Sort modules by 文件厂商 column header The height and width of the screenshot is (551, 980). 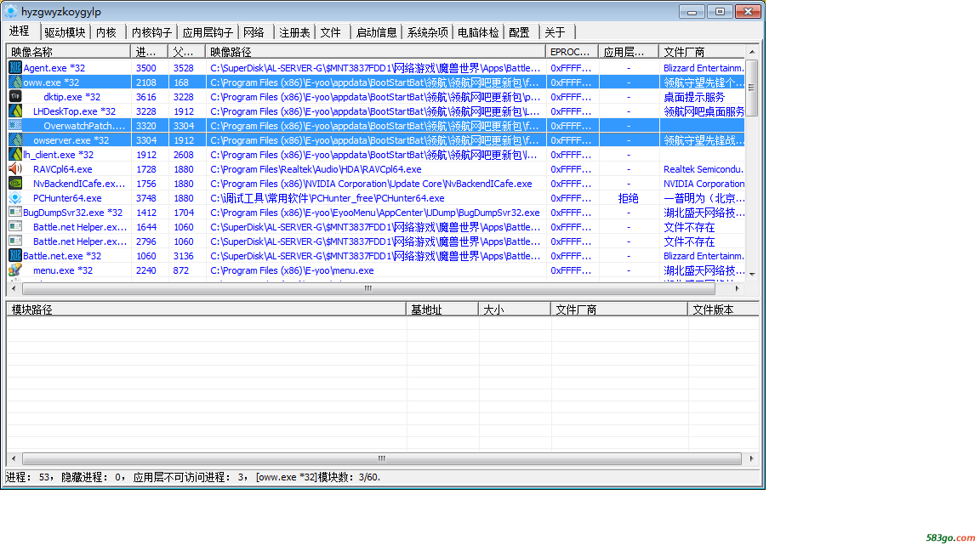(x=618, y=310)
